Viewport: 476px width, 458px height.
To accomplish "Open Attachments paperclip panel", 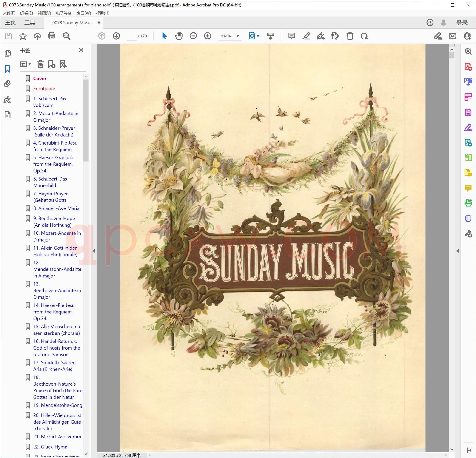I will (x=8, y=84).
